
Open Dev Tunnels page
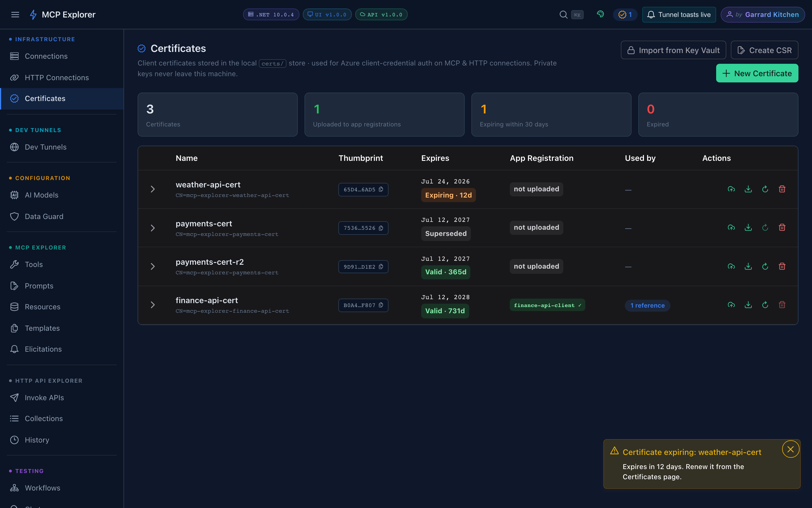click(62, 147)
